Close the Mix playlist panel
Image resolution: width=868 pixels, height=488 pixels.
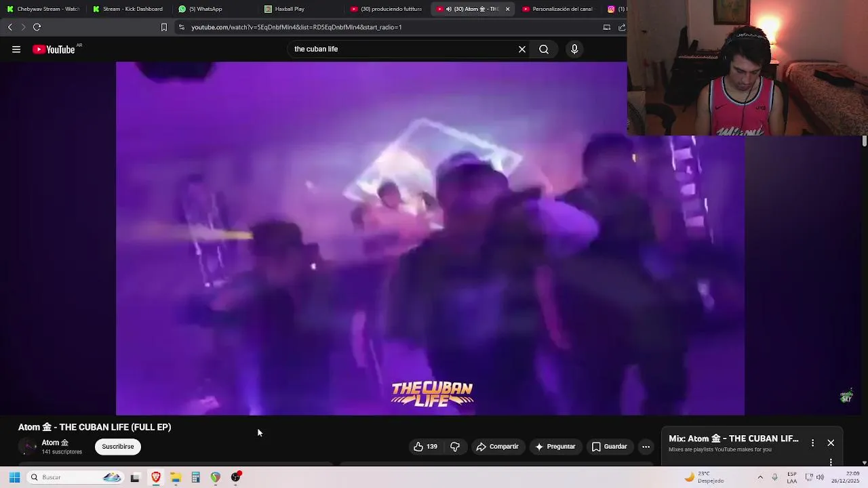(x=831, y=443)
